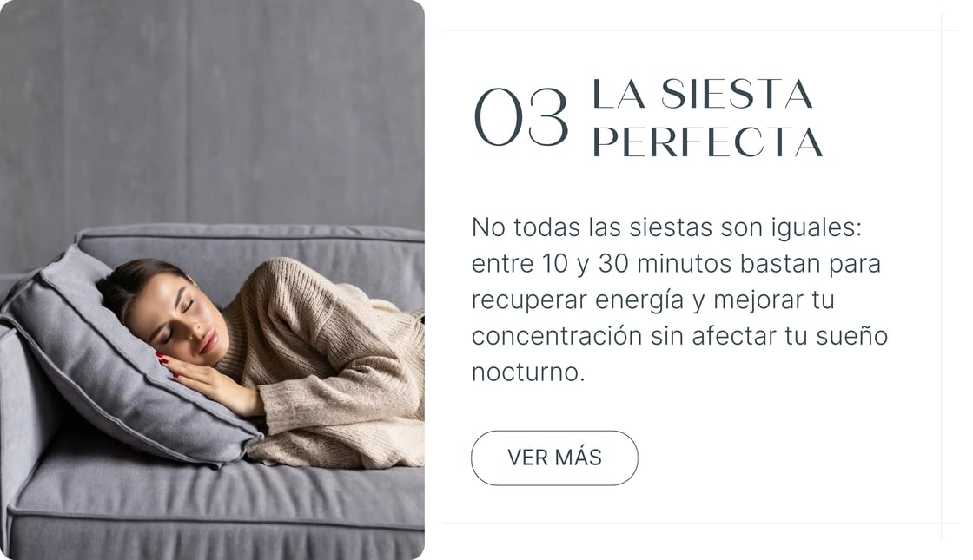Select the large 03 number

coord(520,118)
